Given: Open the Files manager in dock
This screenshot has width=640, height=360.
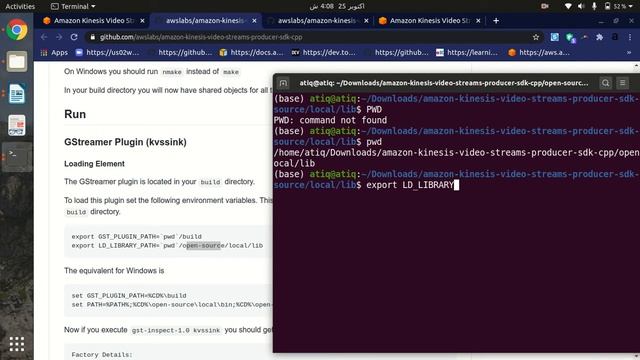Looking at the screenshot, I should click(17, 62).
